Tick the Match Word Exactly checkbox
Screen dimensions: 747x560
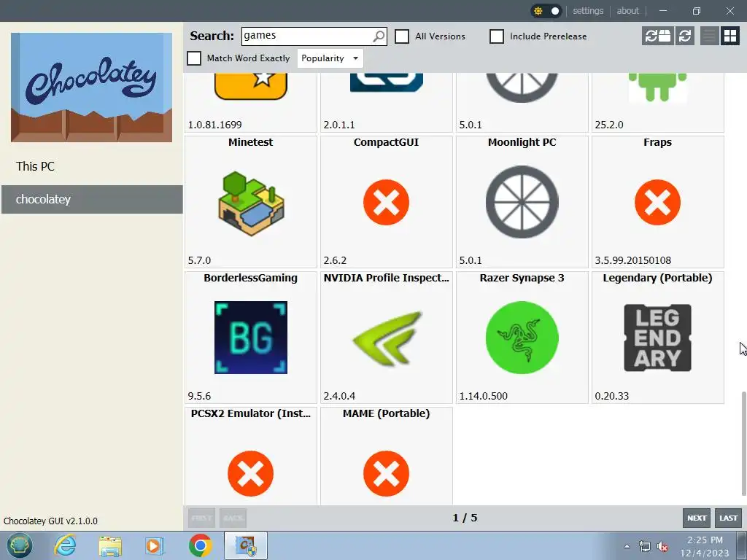tap(194, 58)
